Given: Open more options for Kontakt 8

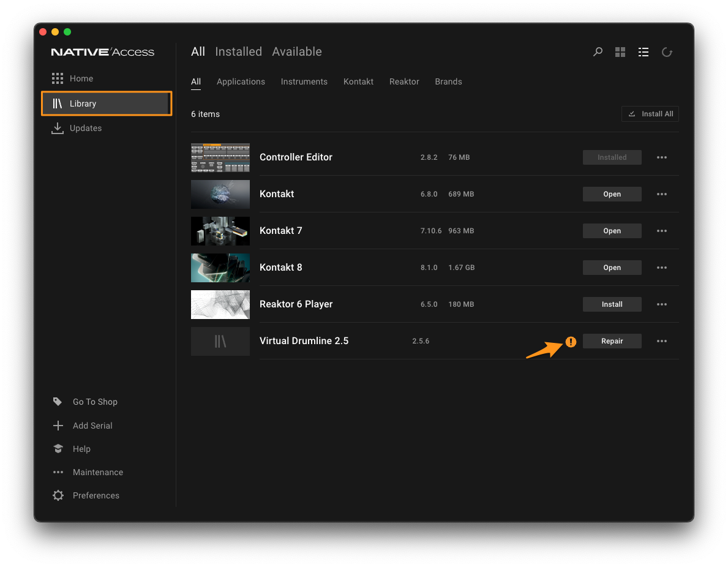Looking at the screenshot, I should (x=662, y=268).
